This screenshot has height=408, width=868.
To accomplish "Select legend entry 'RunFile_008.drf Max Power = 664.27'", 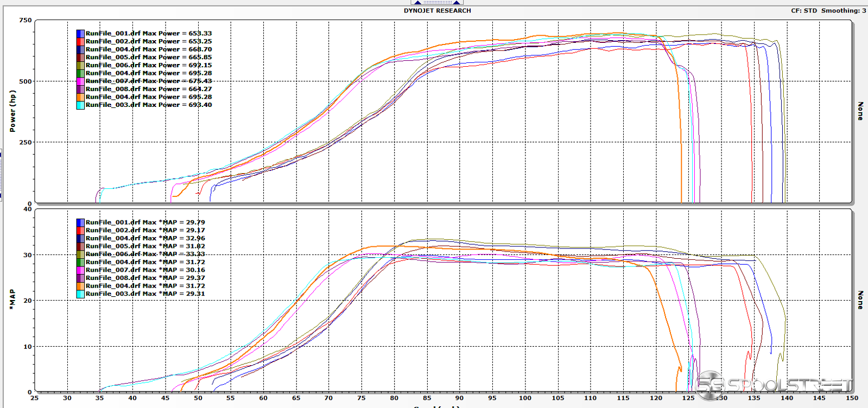I will point(149,89).
